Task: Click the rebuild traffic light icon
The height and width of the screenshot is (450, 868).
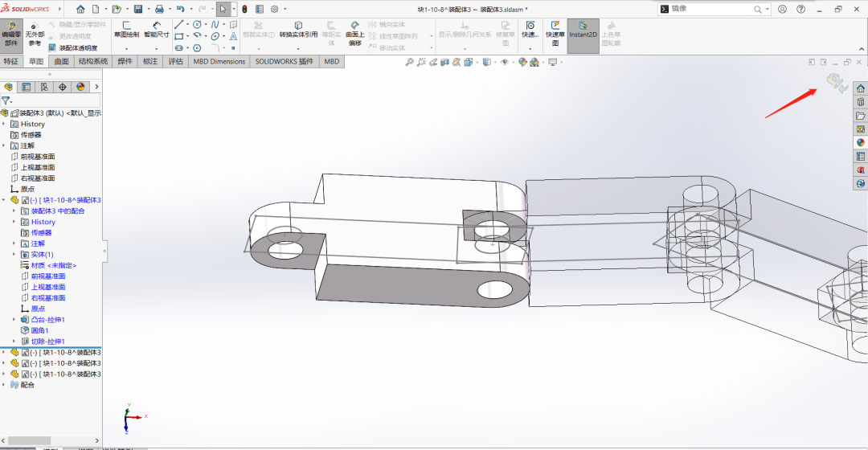Action: tap(244, 9)
